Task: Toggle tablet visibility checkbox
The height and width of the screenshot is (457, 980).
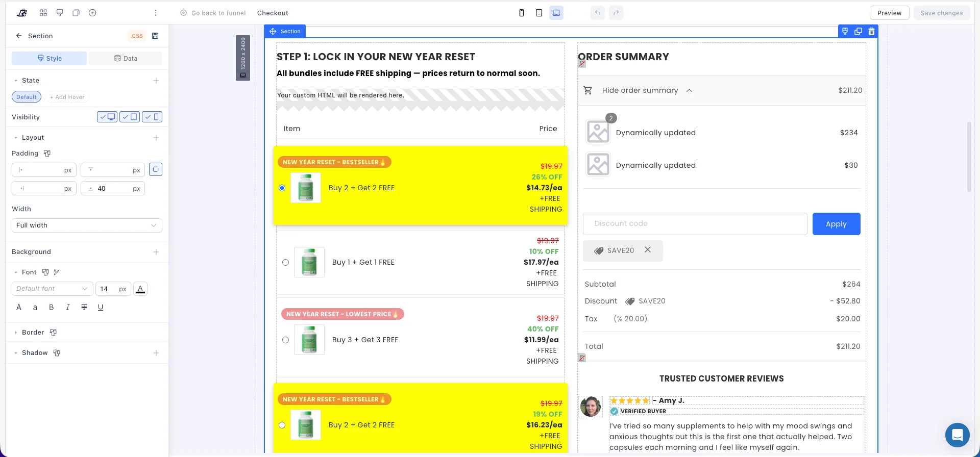Action: tap(130, 117)
